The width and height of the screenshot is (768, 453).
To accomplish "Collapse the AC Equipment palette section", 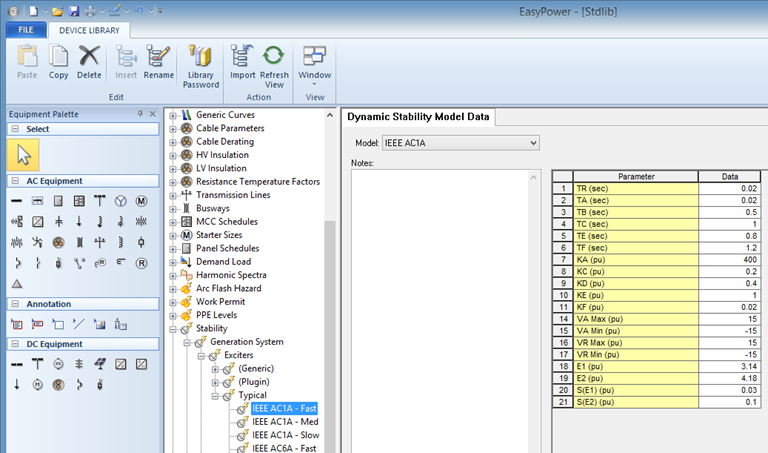I will (15, 181).
